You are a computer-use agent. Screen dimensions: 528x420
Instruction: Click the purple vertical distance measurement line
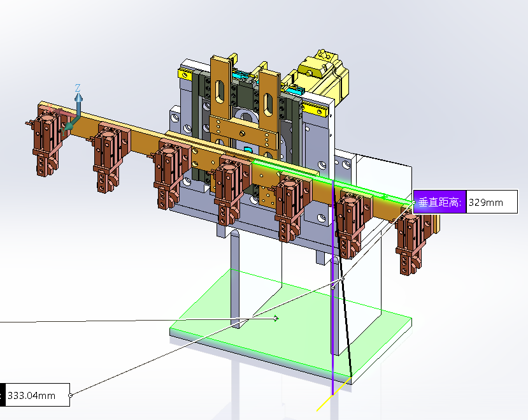[332, 287]
